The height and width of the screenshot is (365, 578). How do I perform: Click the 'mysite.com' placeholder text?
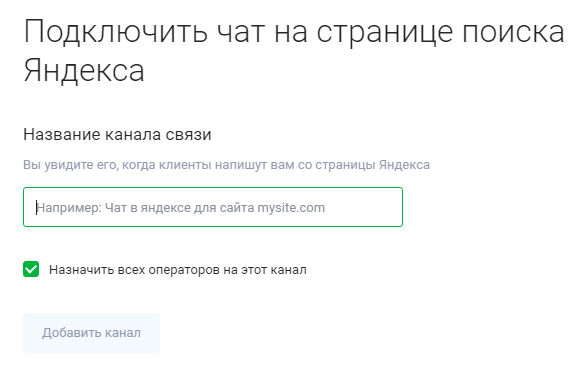[291, 208]
